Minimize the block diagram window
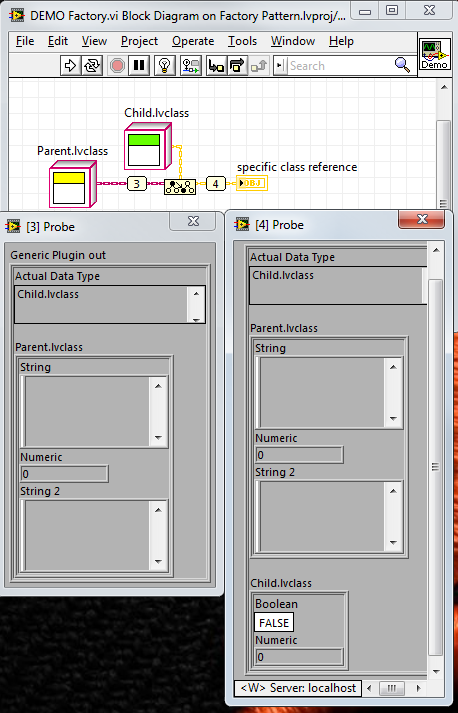Viewport: 458px width, 713px height. coord(364,10)
